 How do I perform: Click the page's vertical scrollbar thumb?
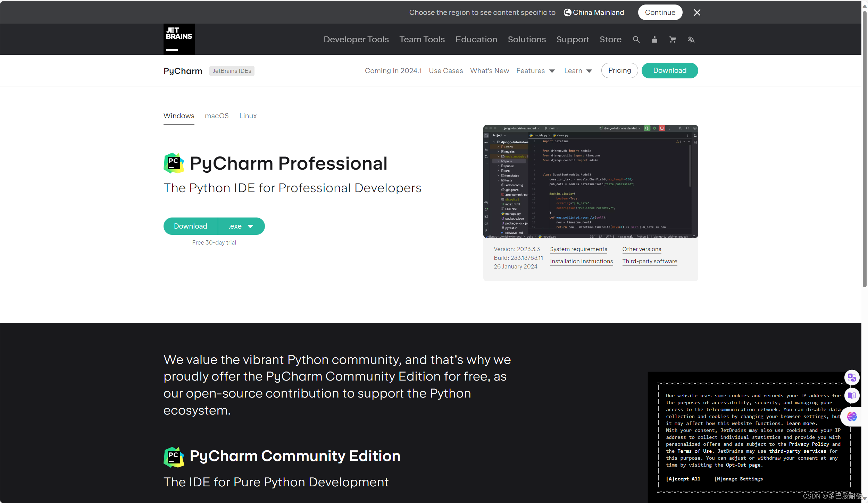click(x=865, y=149)
